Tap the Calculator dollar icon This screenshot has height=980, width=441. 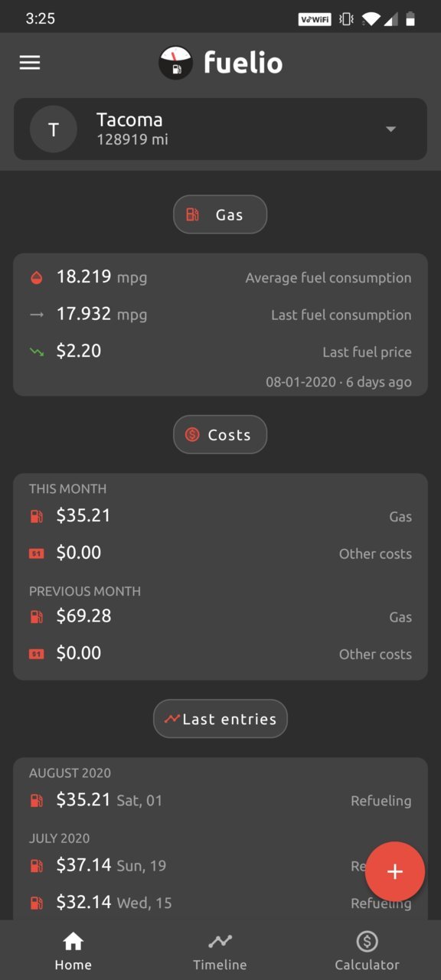(x=367, y=942)
